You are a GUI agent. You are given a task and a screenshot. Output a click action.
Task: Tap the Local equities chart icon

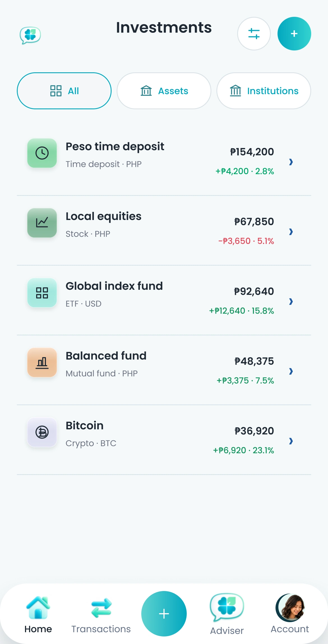[x=42, y=223]
